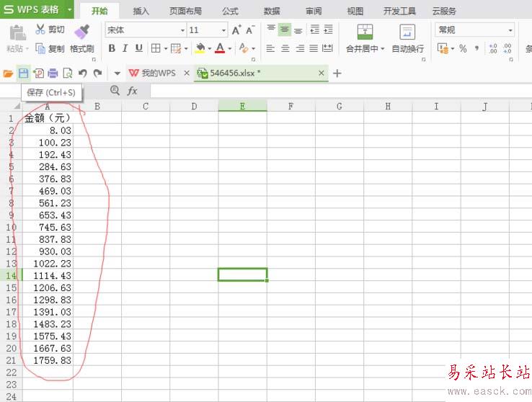The height and width of the screenshot is (402, 532).
Task: Click the distributed alignment icon
Action: [x=327, y=48]
